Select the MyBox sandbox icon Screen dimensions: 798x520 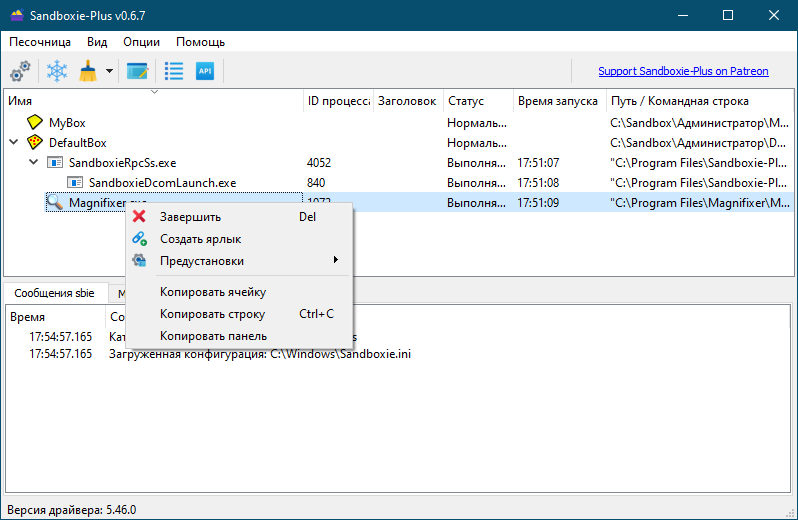[x=35, y=122]
